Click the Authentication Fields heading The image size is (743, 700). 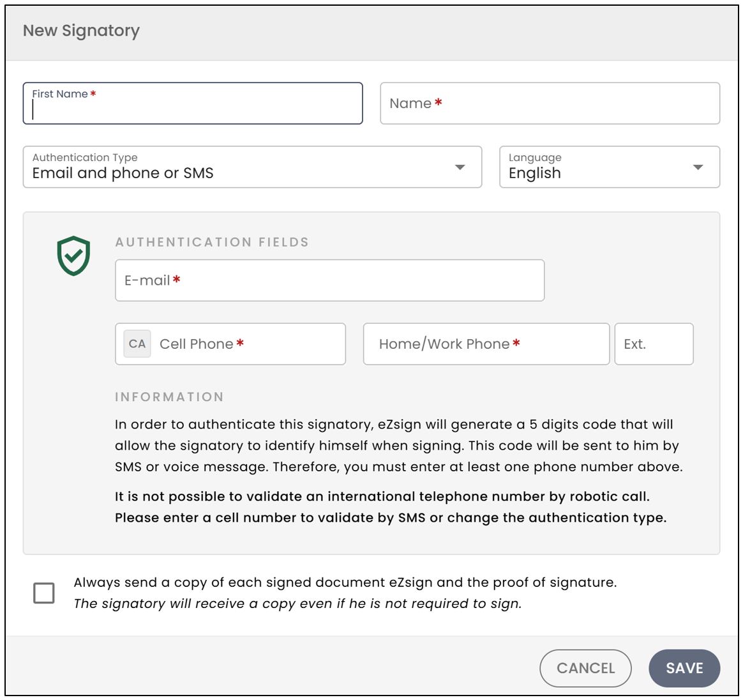[x=212, y=242]
